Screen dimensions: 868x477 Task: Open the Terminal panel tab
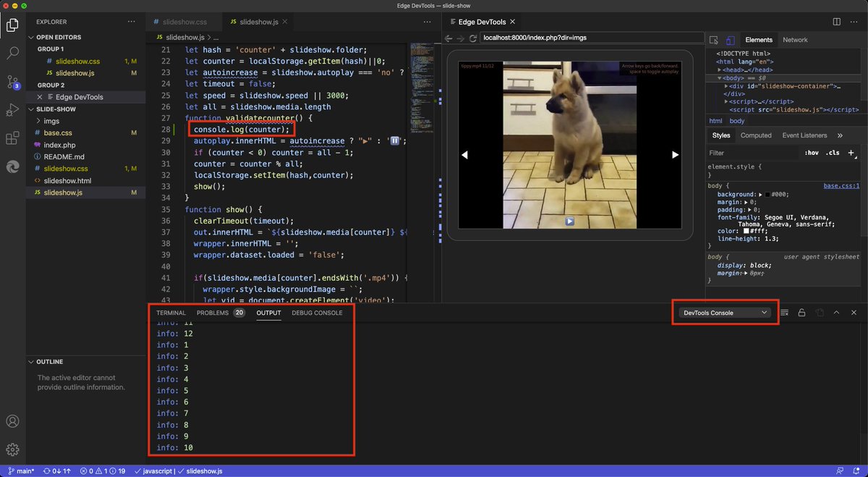[171, 313]
